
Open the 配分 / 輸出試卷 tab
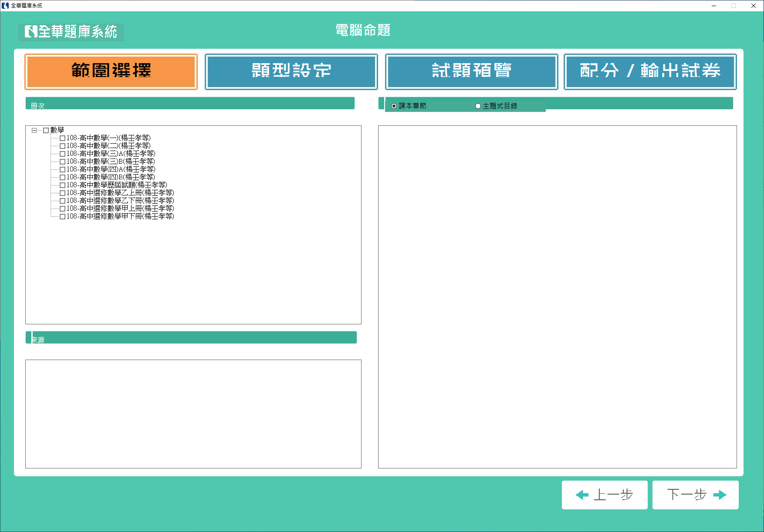[x=650, y=72]
